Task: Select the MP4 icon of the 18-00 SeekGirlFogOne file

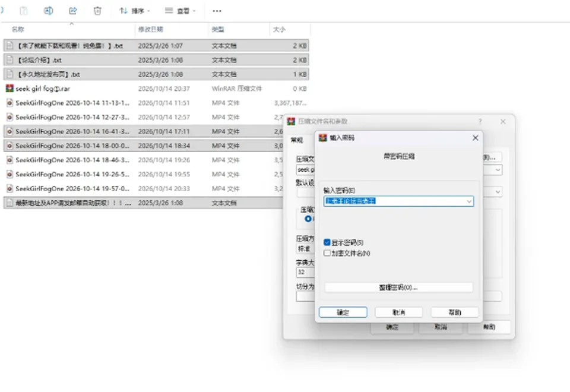Action: [x=10, y=146]
